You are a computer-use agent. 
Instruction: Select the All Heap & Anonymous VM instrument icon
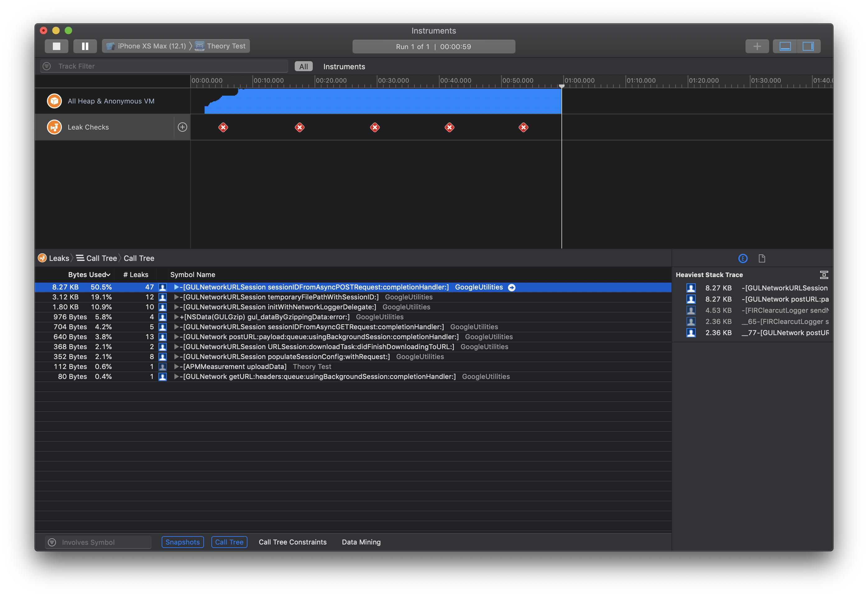click(54, 101)
